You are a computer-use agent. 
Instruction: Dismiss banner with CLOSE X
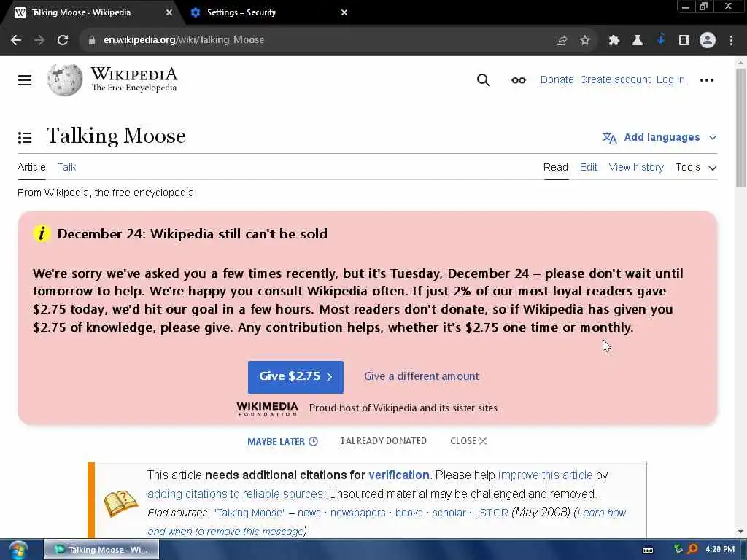(x=468, y=441)
